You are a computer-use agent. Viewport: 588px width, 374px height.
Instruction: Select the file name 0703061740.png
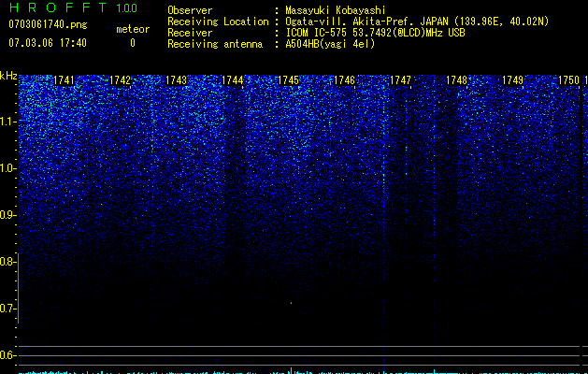point(48,24)
